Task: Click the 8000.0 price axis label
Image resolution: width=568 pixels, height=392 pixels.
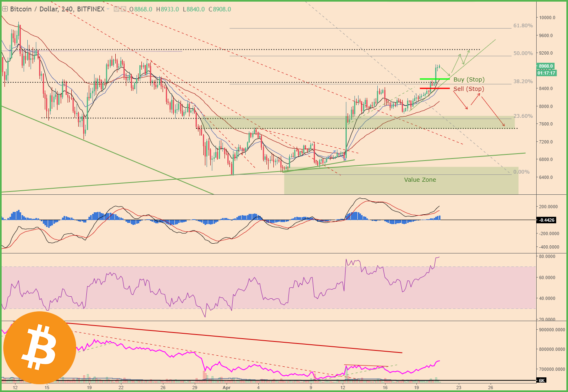Action: tap(546, 106)
